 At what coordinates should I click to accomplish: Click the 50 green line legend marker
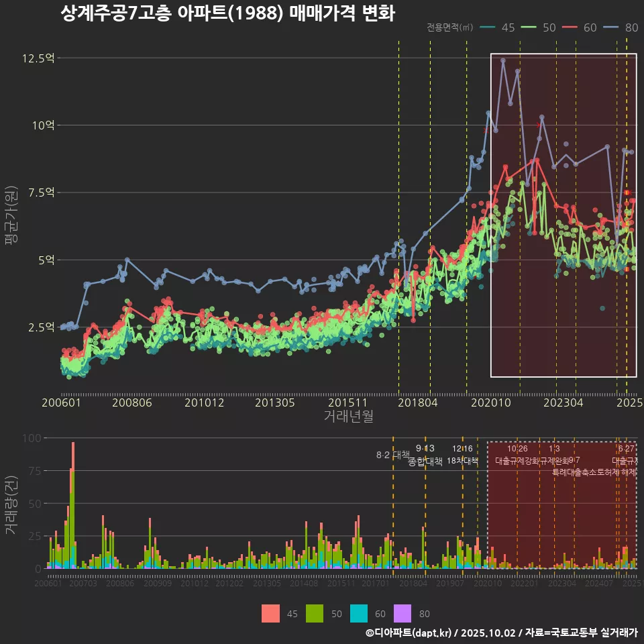point(529,28)
